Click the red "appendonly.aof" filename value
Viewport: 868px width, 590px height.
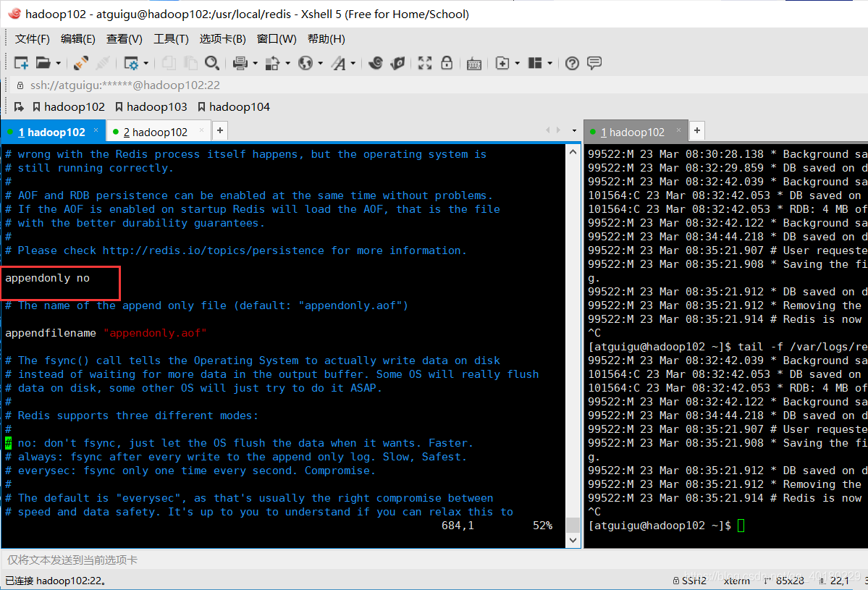(155, 333)
